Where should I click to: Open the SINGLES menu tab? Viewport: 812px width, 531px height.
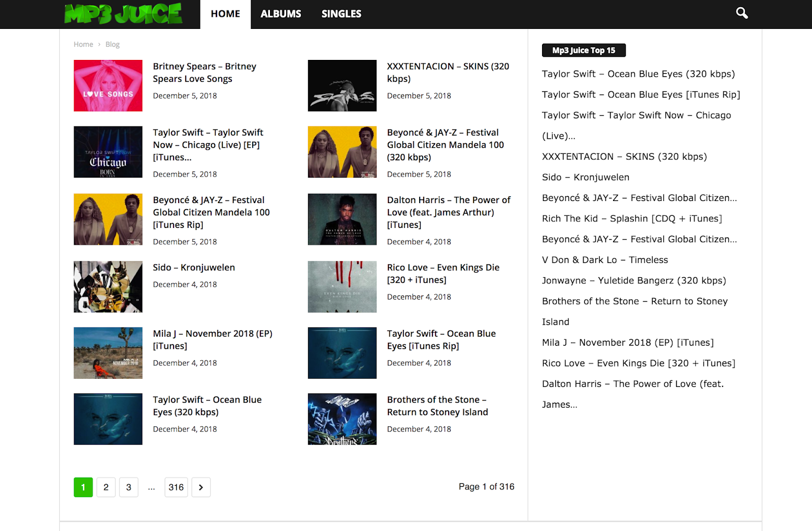point(341,14)
